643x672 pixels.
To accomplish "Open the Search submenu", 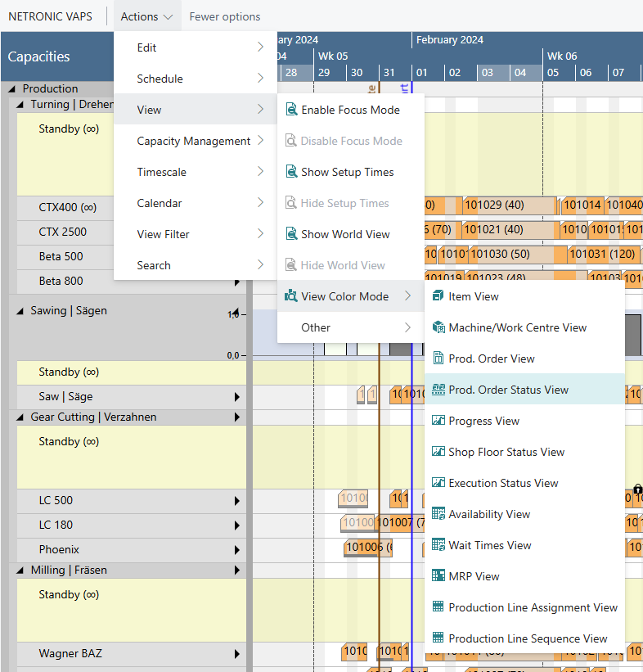I will click(196, 265).
